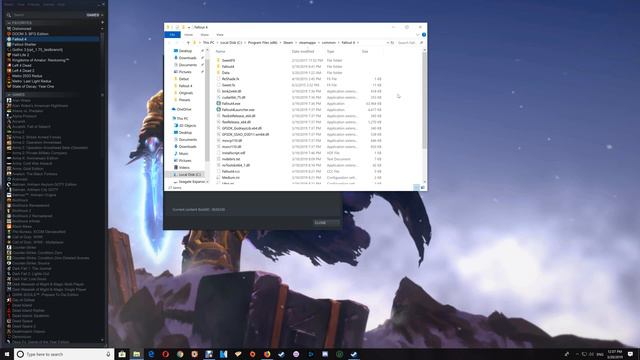Open 3D Objects under This PC

coord(188,126)
